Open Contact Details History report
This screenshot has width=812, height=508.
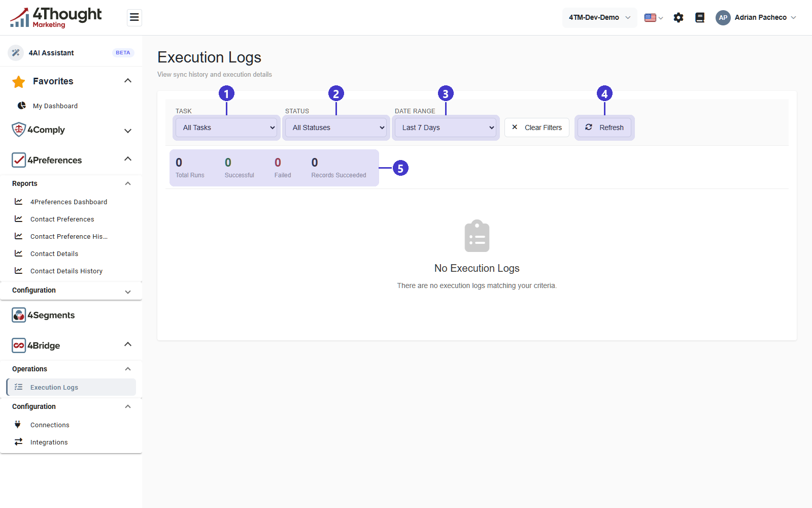66,271
